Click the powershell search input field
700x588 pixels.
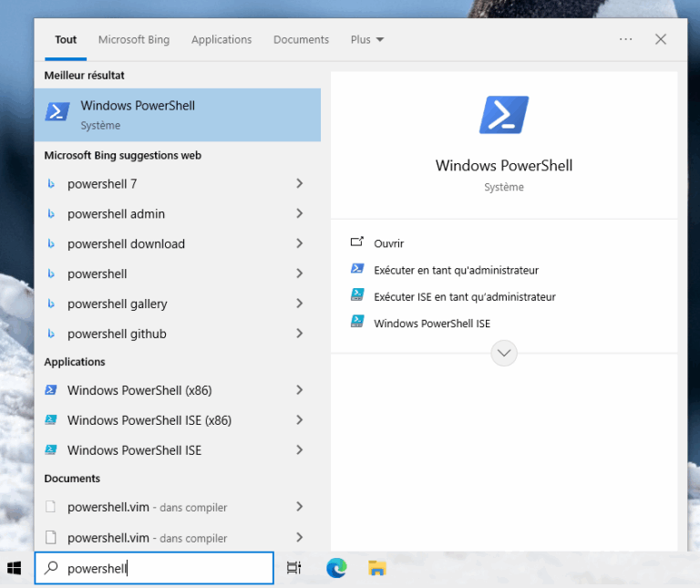[164, 568]
